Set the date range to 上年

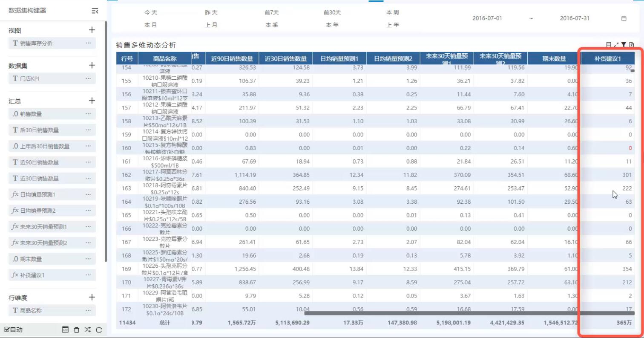tap(393, 25)
